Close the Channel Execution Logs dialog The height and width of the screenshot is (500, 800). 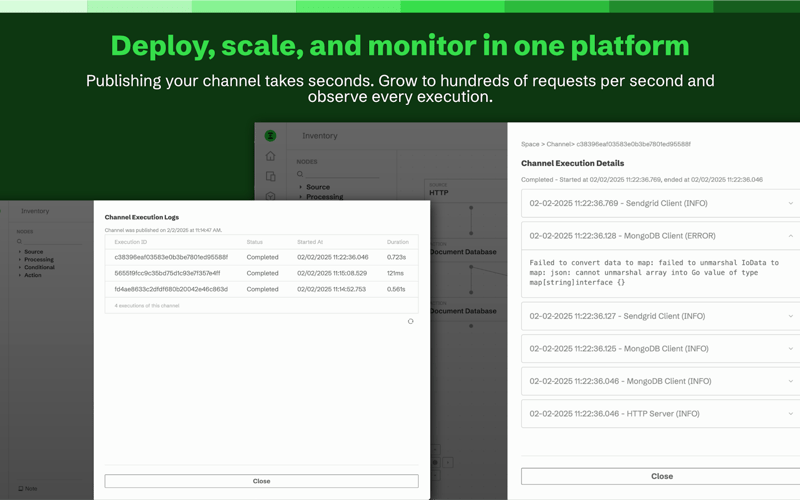[261, 481]
